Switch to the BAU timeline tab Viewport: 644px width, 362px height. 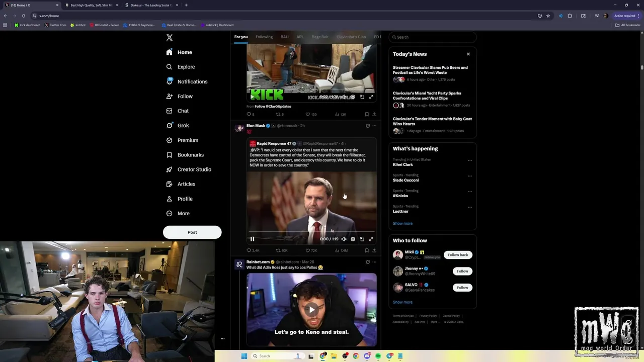(x=284, y=37)
